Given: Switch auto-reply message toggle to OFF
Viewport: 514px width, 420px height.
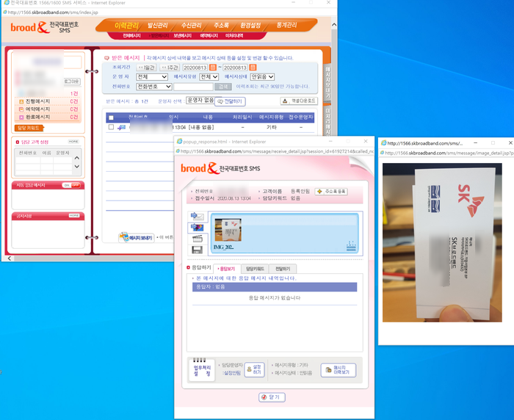Looking at the screenshot, I should tap(76, 185).
